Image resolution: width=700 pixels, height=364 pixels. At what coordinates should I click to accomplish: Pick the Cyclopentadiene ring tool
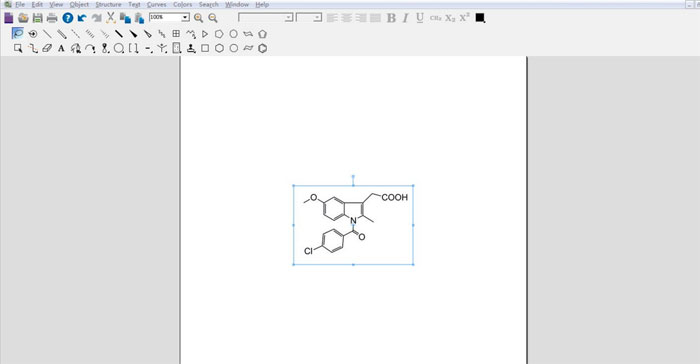point(262,34)
